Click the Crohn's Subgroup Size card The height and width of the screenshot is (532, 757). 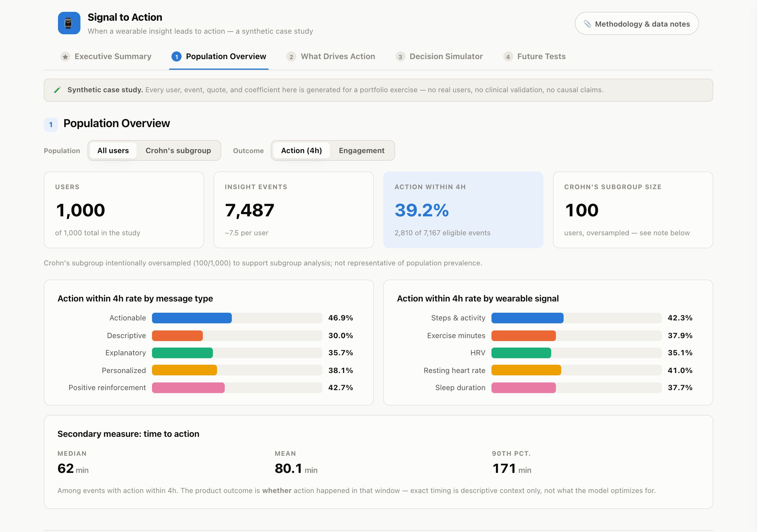click(633, 210)
